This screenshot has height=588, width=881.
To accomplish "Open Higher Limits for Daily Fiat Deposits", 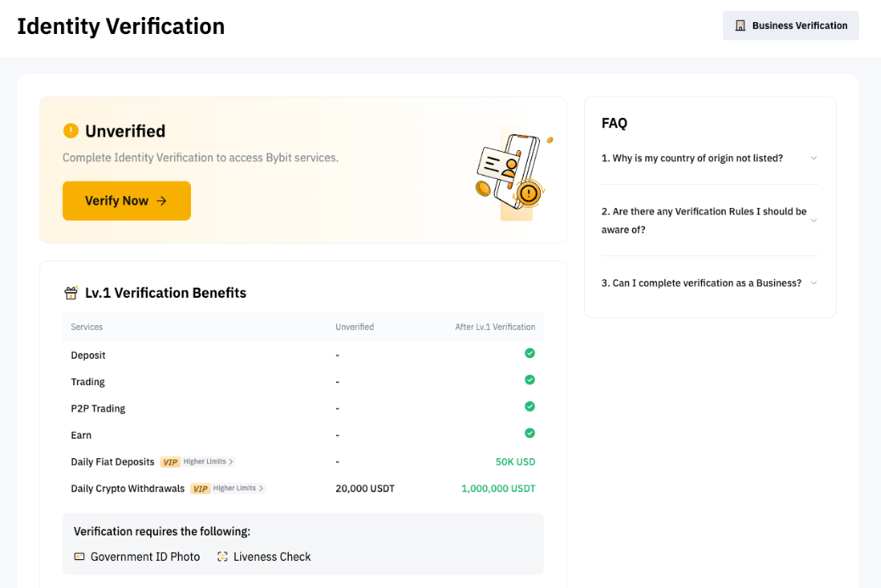I will (209, 462).
